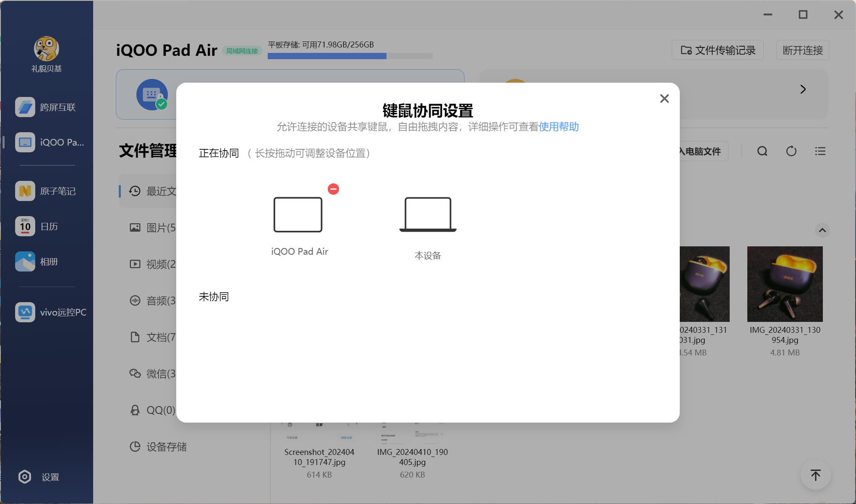The image size is (856, 504).
Task: Click the 4.81 MB file size text
Action: pyautogui.click(x=785, y=353)
